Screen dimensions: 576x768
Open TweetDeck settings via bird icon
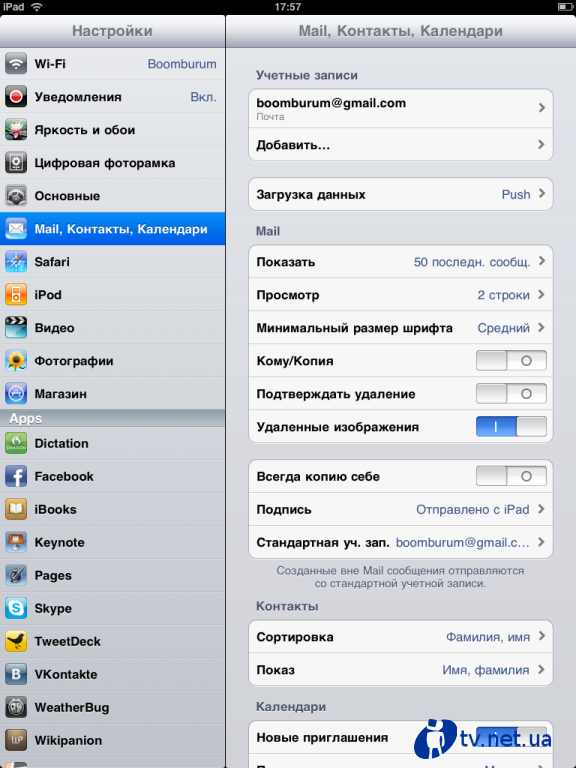pyautogui.click(x=16, y=642)
